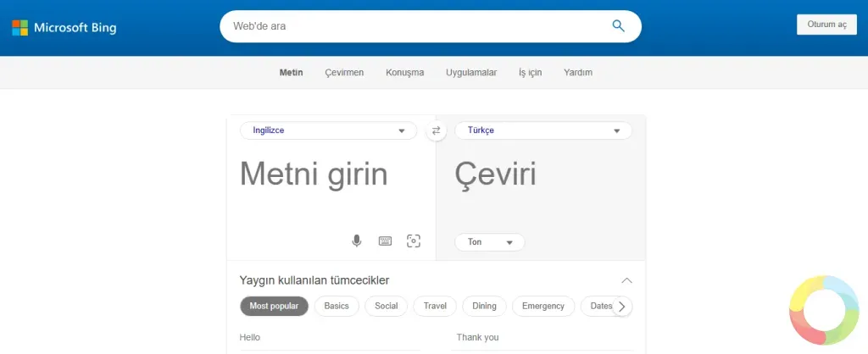Click the colorful ring icon
868x354 pixels.
click(824, 310)
